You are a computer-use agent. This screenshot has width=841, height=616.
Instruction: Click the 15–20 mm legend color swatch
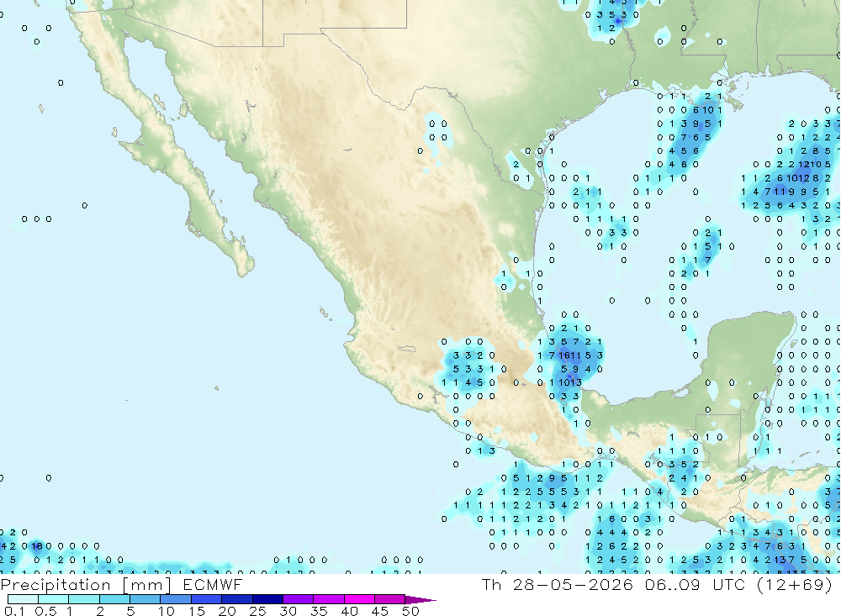click(207, 599)
